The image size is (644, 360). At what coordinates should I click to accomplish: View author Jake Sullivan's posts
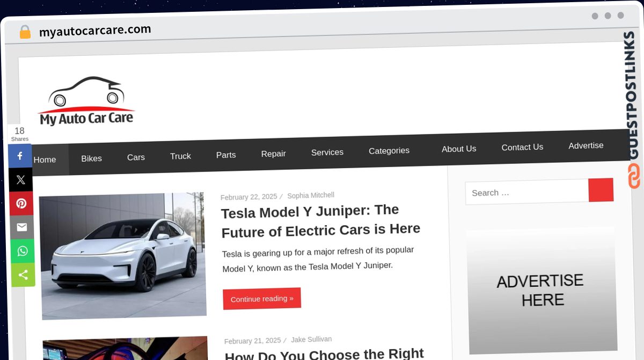click(311, 340)
